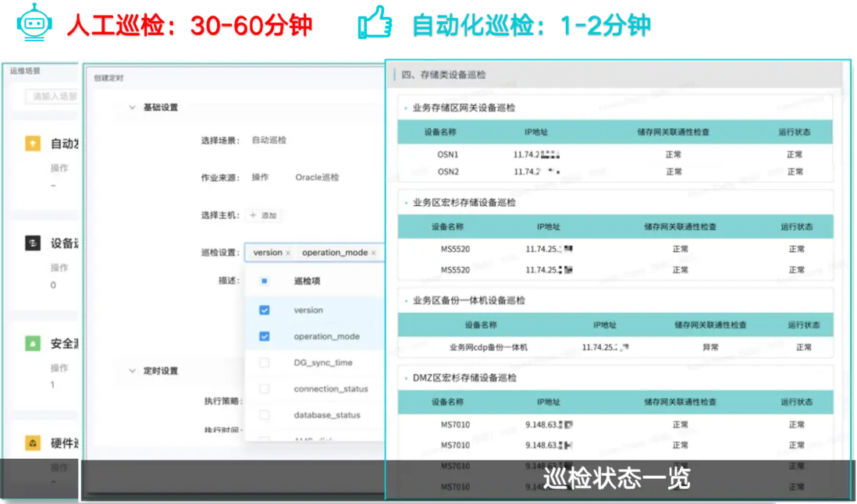This screenshot has height=504, width=857.
Task: Click the 业务网cdp备份一体机 device name
Action: click(x=488, y=347)
